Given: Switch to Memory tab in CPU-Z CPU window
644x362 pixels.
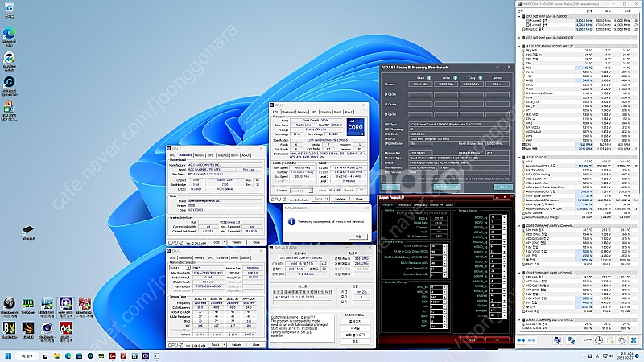Looking at the screenshot, I should click(303, 112).
